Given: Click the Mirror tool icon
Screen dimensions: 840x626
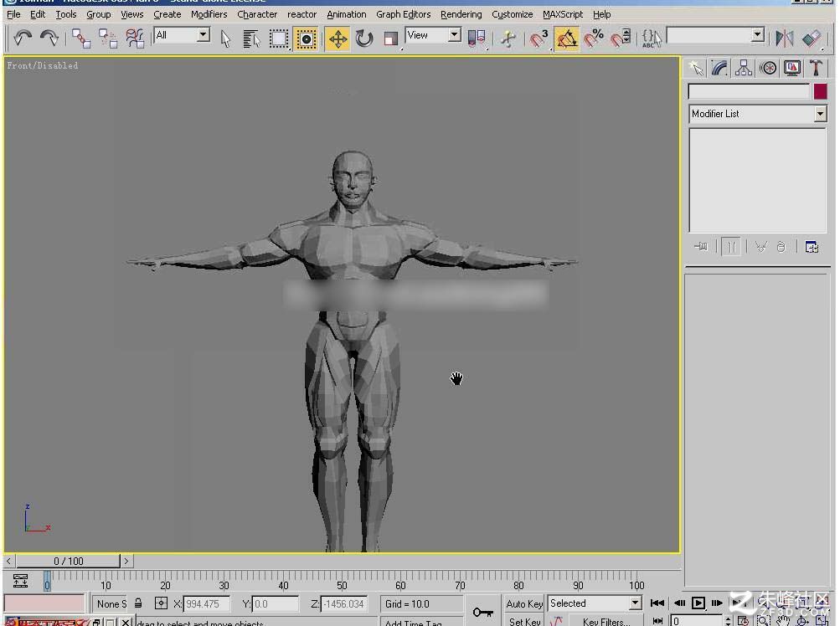Looking at the screenshot, I should click(x=784, y=38).
